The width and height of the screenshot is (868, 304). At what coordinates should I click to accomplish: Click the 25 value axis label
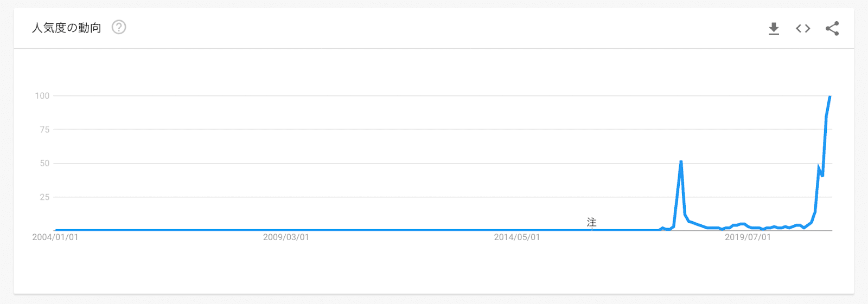click(x=44, y=197)
